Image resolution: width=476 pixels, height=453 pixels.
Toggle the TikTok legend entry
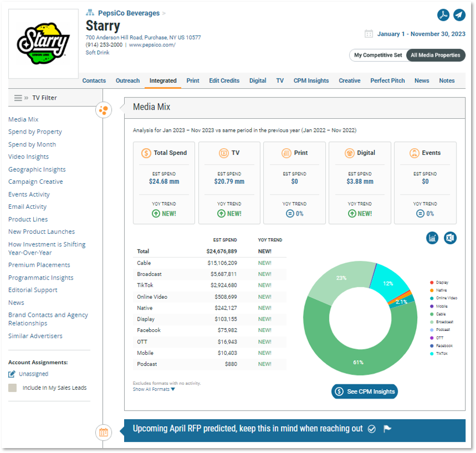[439, 354]
